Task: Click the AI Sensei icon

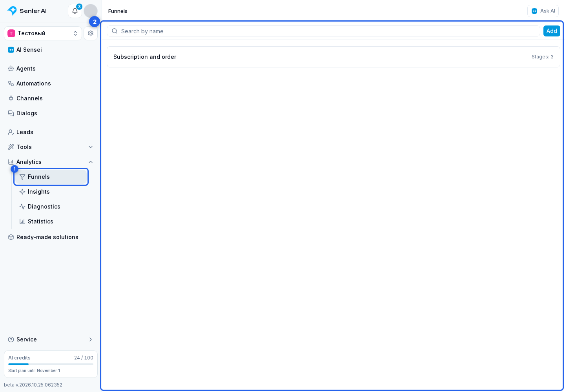Action: 11,50
